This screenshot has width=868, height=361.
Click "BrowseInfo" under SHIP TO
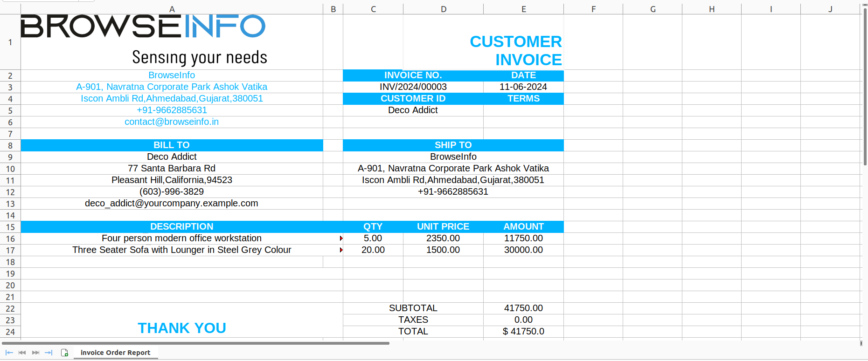tap(453, 157)
